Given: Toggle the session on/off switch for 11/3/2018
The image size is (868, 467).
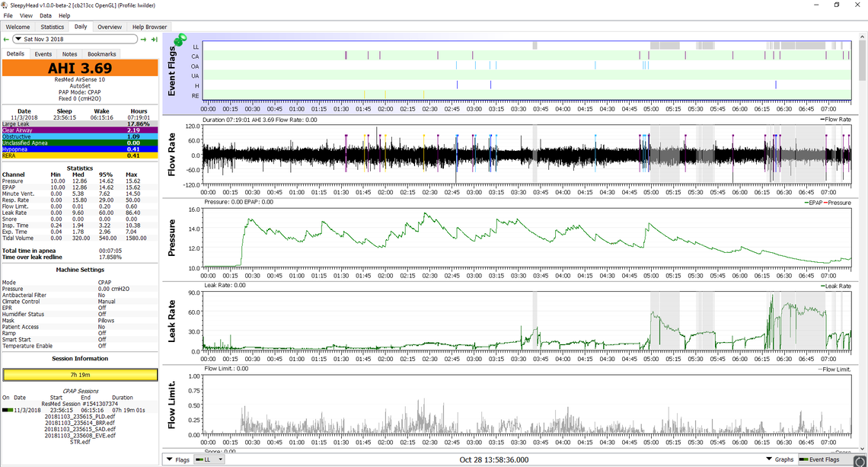Looking at the screenshot, I should click(8, 410).
